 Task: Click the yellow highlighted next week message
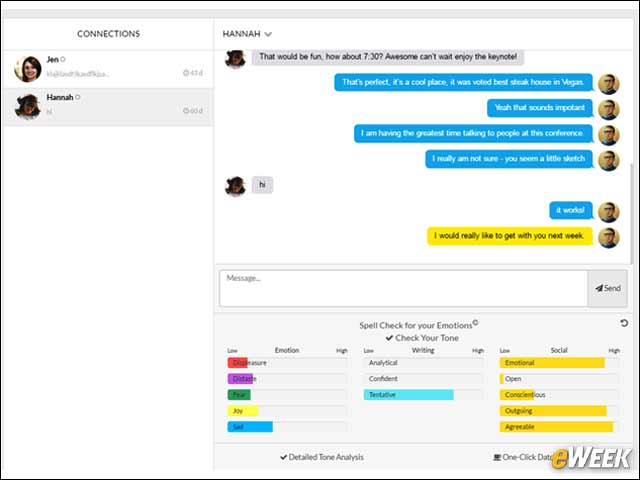(510, 236)
